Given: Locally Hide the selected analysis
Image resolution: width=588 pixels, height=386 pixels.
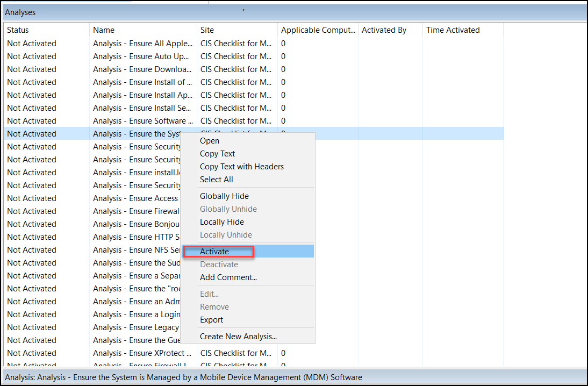Looking at the screenshot, I should pyautogui.click(x=221, y=221).
